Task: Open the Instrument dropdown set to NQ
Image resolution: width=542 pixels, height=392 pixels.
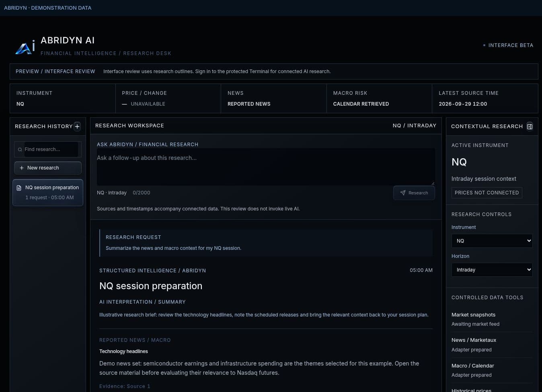Action: (x=492, y=241)
